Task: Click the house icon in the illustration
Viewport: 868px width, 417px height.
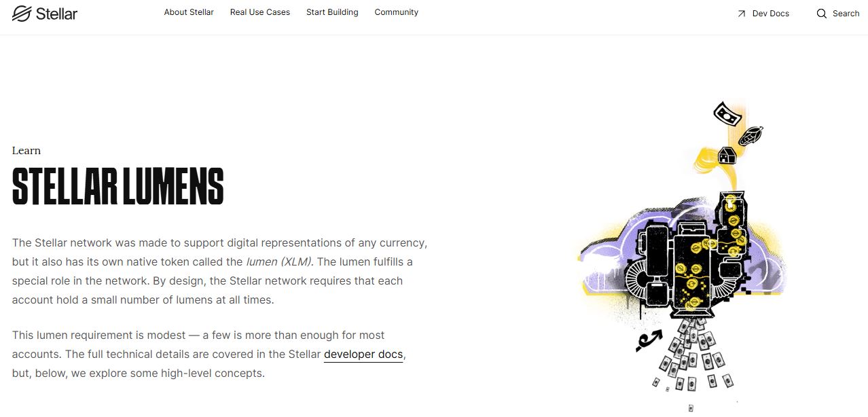Action: tap(727, 155)
